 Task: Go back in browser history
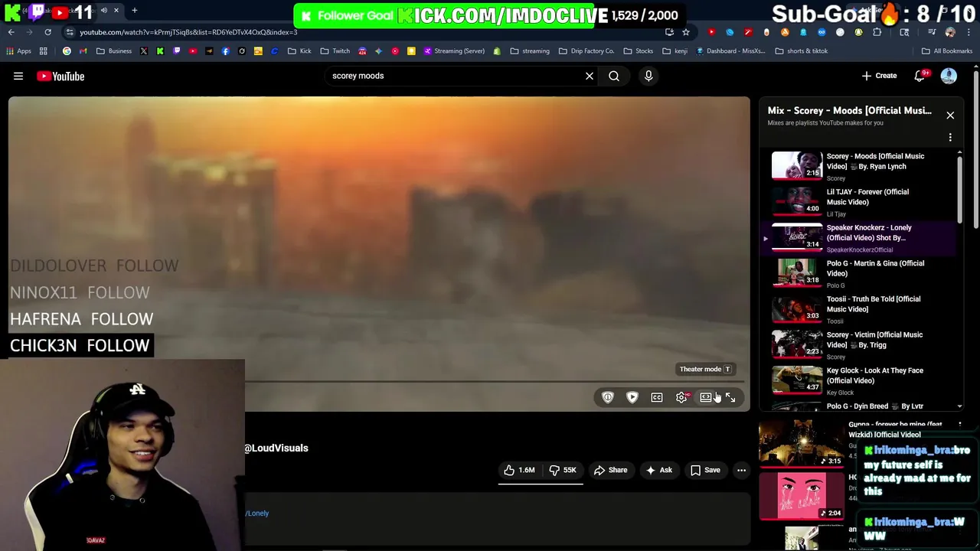(x=11, y=32)
